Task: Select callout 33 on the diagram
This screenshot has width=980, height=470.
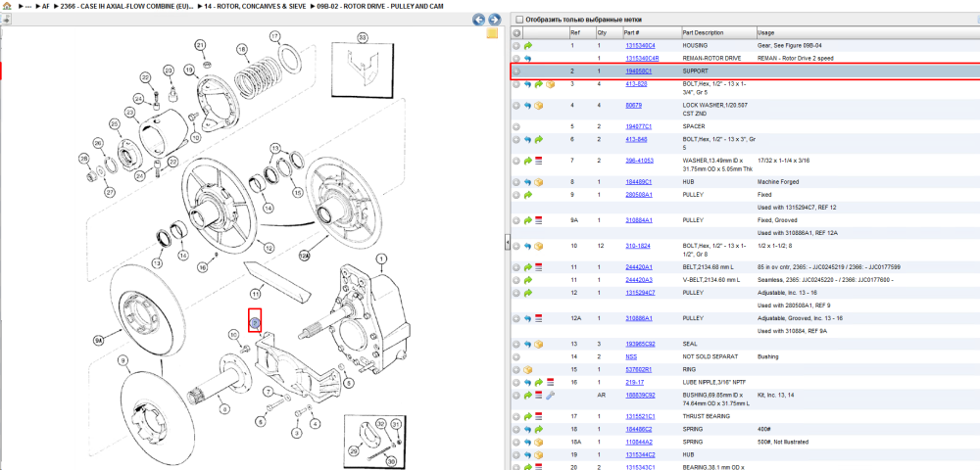Action: (362, 37)
